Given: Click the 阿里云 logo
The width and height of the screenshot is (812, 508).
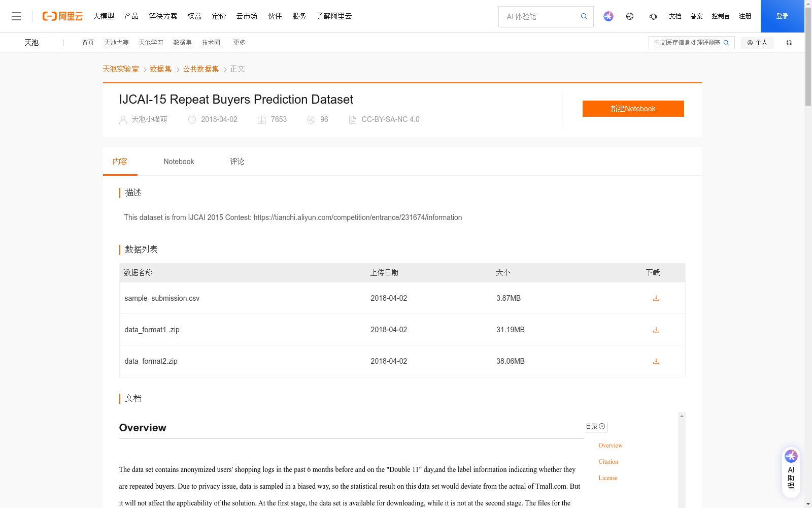Looking at the screenshot, I should tap(62, 16).
